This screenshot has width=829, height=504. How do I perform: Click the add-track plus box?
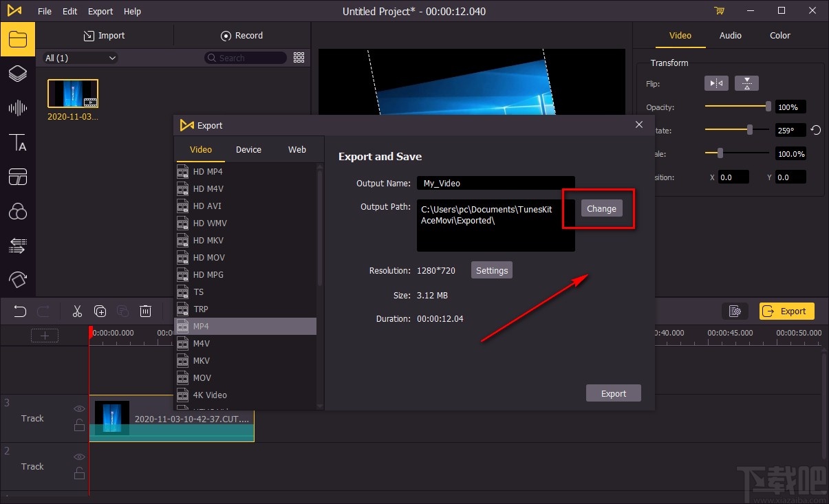pyautogui.click(x=45, y=336)
